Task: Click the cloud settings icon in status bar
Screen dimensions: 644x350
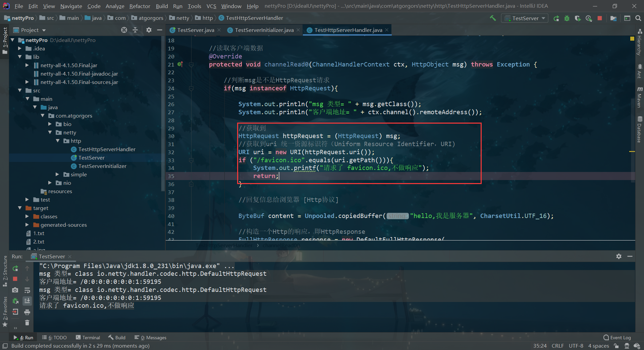Action: click(637, 346)
